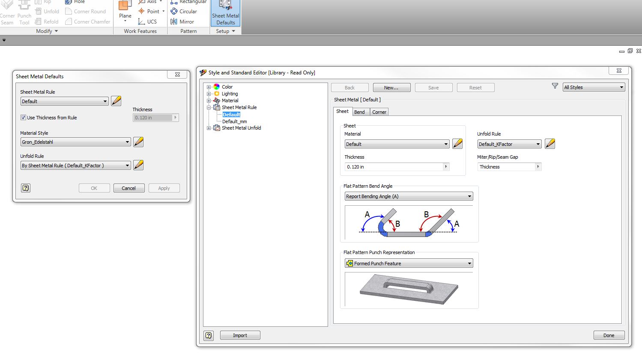This screenshot has width=642, height=364.
Task: Click the Material style category icon
Action: (217, 101)
